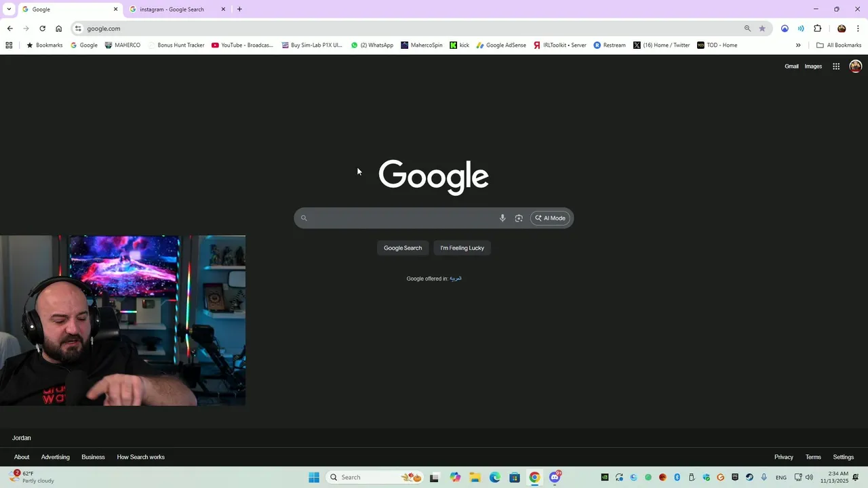Click the NVIDIA tray icon
The height and width of the screenshot is (488, 868).
605,477
